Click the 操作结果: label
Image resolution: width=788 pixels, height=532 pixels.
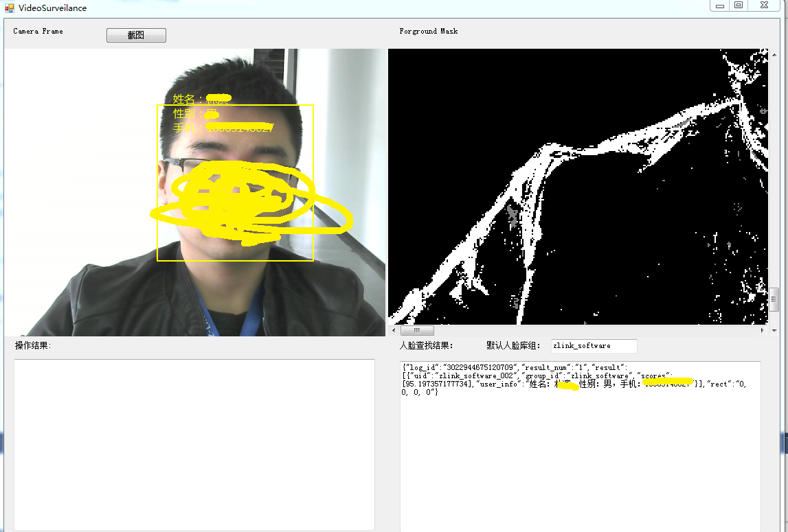(x=33, y=345)
